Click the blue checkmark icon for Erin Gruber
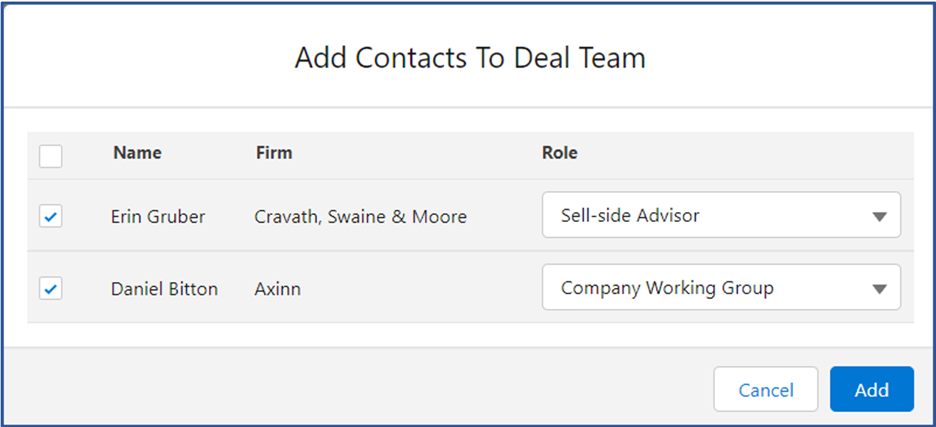Viewport: 936px width, 427px height. click(x=51, y=217)
